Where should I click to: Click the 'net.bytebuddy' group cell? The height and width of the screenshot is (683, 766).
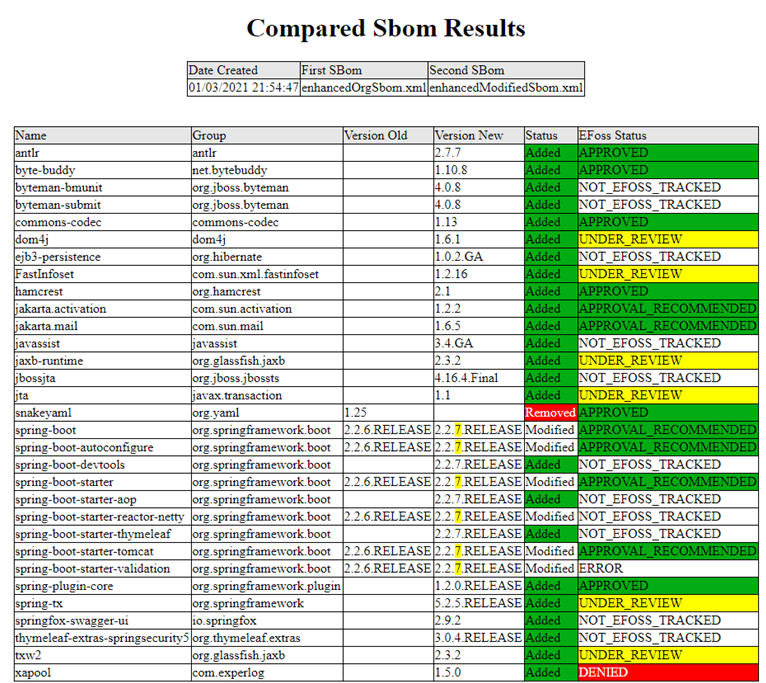coord(267,170)
